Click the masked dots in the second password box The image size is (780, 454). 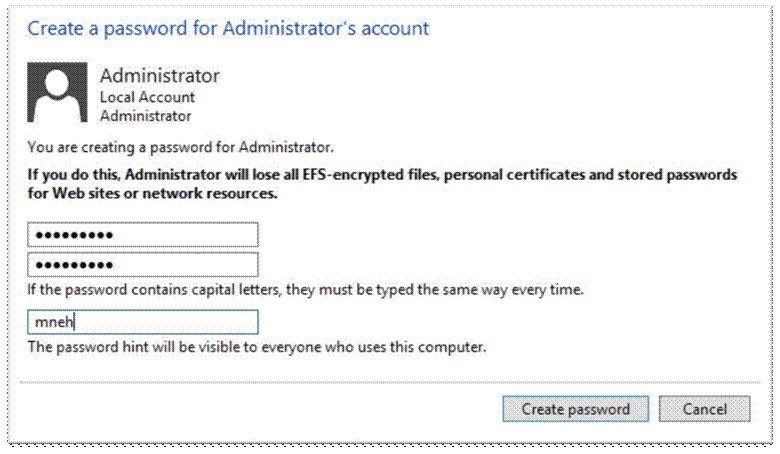click(74, 265)
